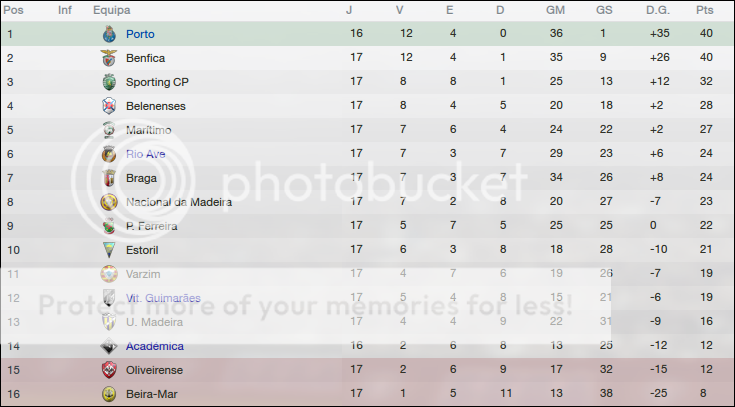Click the Beira-Mar club crest icon
Viewport: 735px width, 407px height.
(110, 394)
